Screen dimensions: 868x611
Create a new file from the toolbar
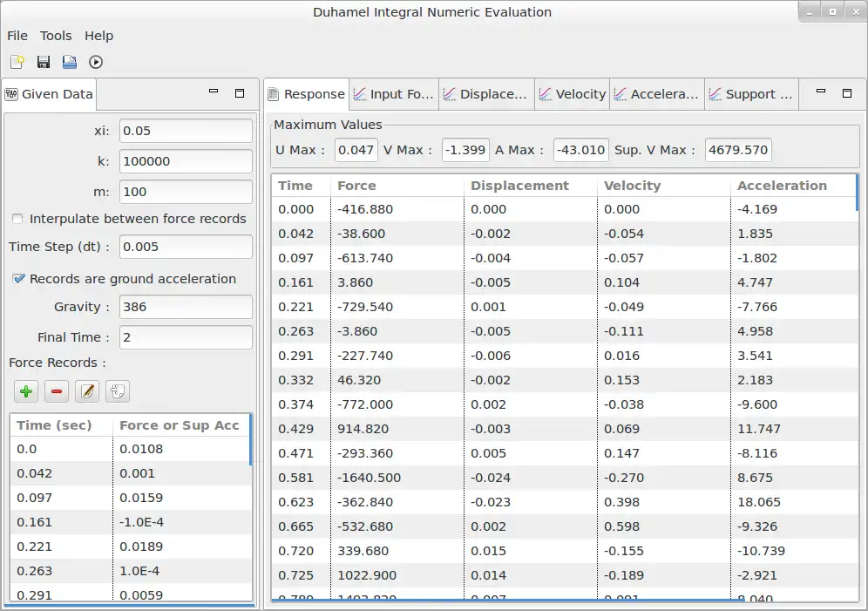(x=17, y=62)
